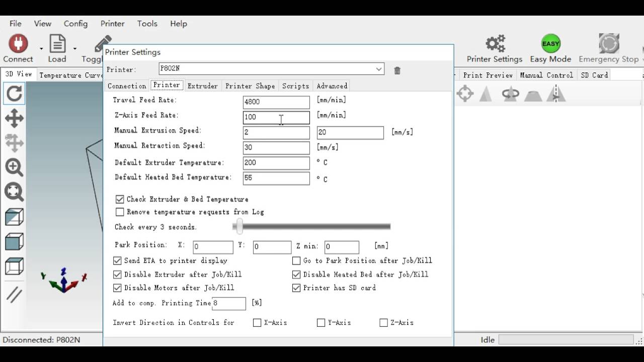Switch to the Advanced tab

(x=332, y=86)
